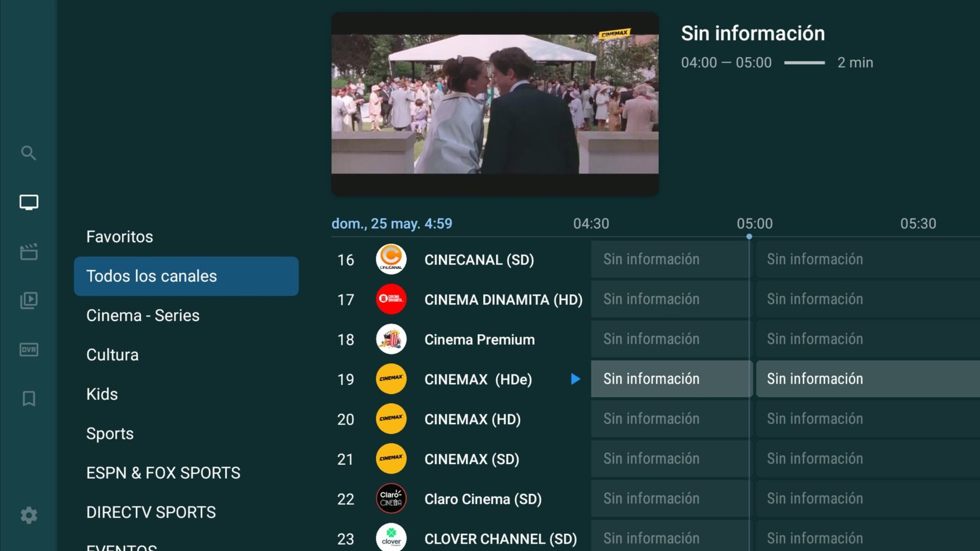Click the blue play arrow on CINEMAX (HDe)
Screen dimensions: 980x551
click(x=575, y=379)
